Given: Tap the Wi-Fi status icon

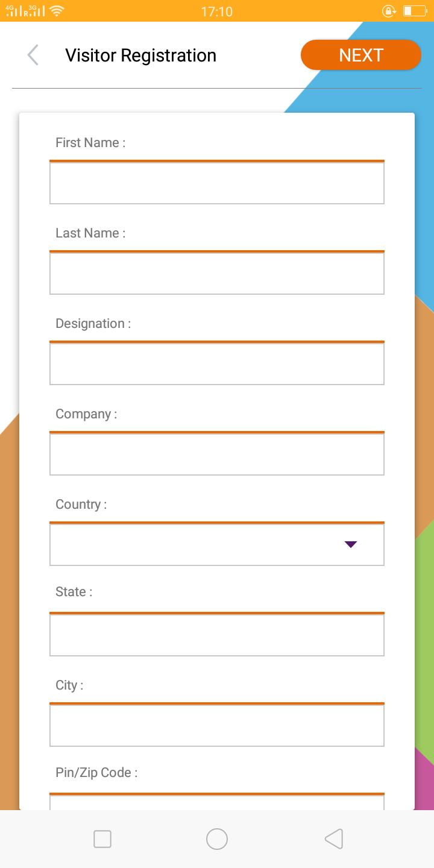Looking at the screenshot, I should [x=57, y=10].
